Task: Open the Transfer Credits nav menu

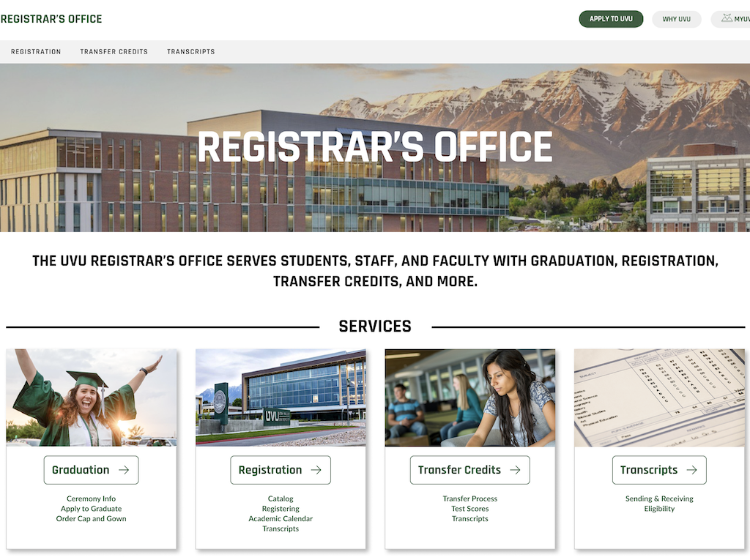Action: [114, 52]
